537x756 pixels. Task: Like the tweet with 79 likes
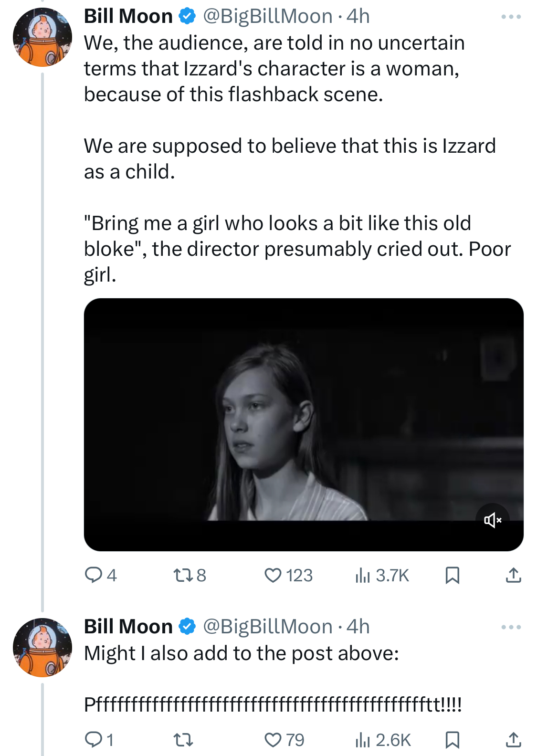coord(284,740)
